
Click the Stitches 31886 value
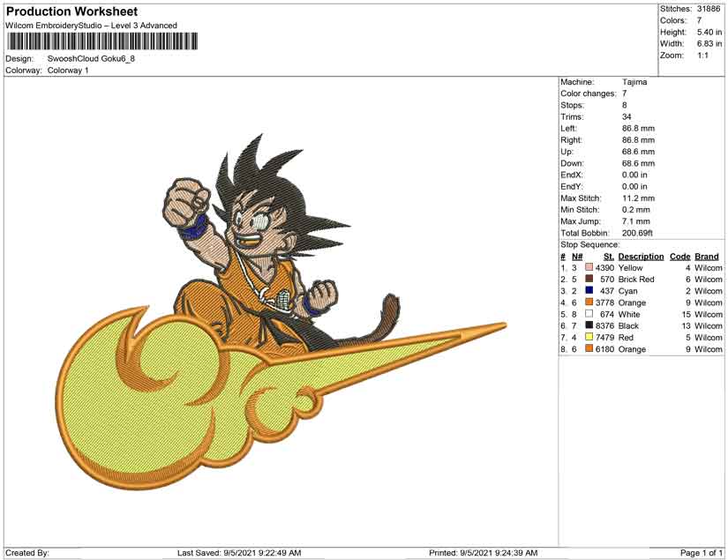[708, 9]
